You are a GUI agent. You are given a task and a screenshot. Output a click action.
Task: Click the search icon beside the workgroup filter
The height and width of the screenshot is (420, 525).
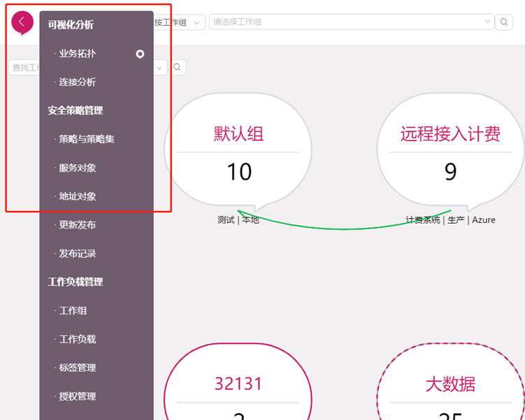click(178, 67)
